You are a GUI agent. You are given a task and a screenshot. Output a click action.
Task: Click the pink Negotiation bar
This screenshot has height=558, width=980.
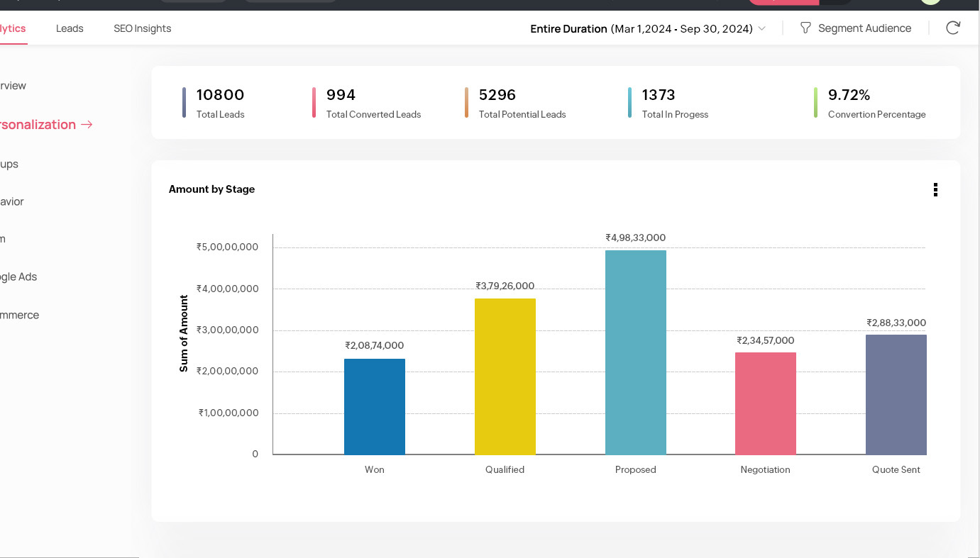tap(765, 403)
